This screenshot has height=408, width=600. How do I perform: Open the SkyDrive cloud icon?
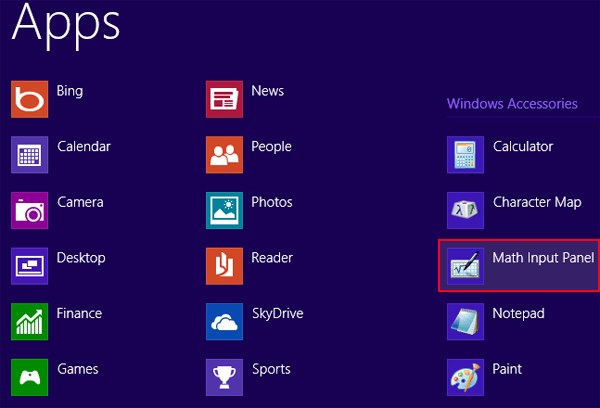coord(224,322)
